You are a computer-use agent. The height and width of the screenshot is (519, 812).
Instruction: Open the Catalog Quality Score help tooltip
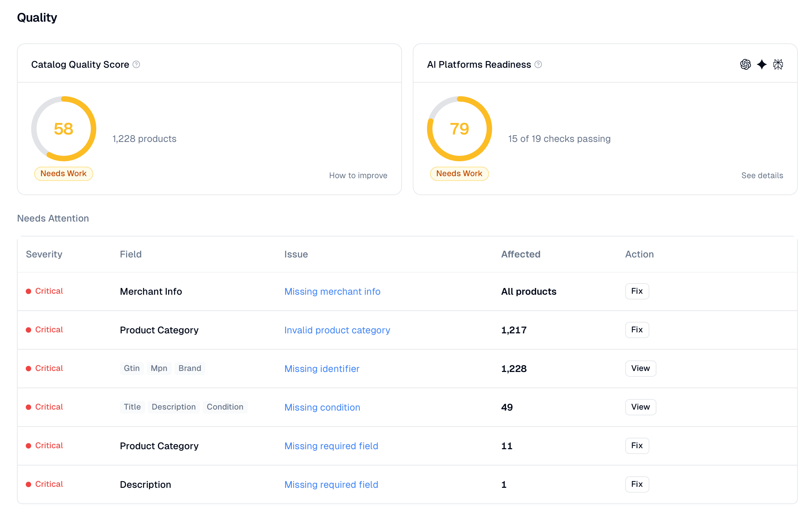(x=137, y=64)
